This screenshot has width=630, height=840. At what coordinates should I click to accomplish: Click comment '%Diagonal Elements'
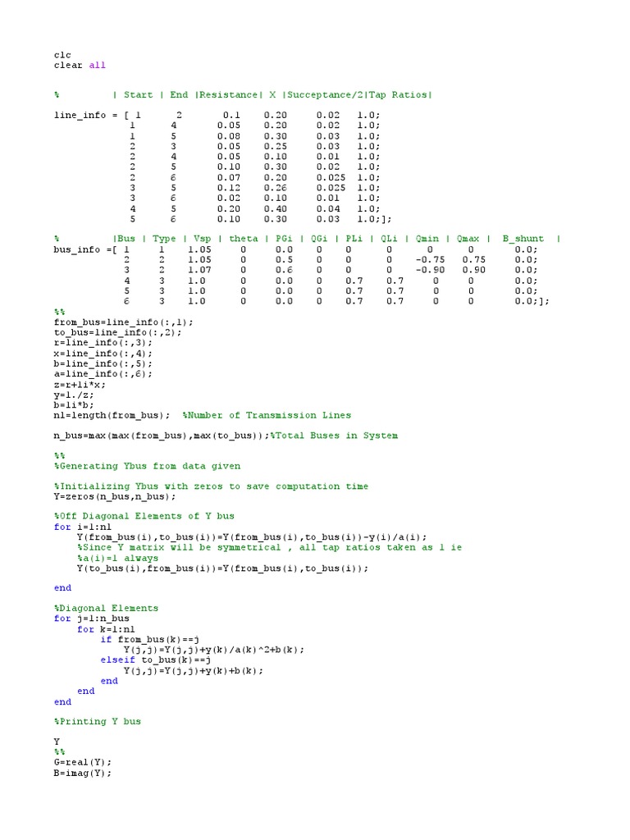point(106,609)
